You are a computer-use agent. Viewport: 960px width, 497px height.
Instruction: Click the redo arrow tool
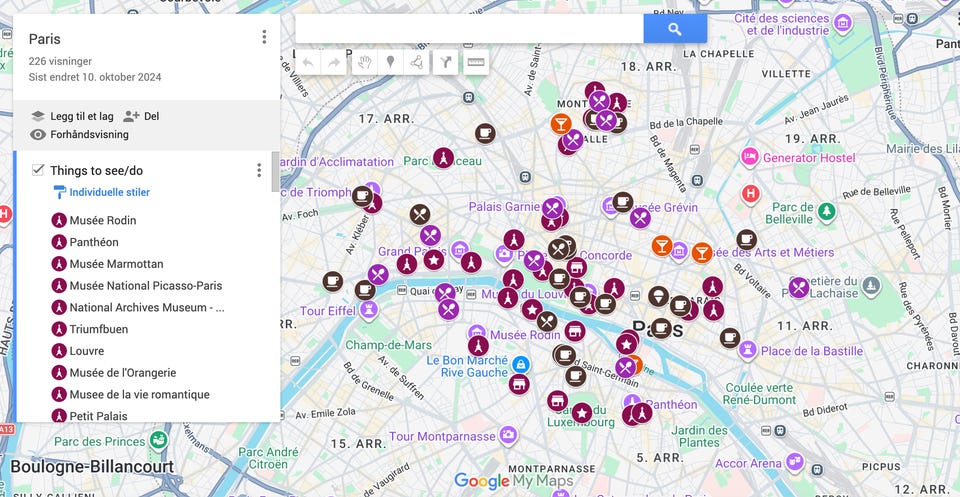pyautogui.click(x=334, y=62)
